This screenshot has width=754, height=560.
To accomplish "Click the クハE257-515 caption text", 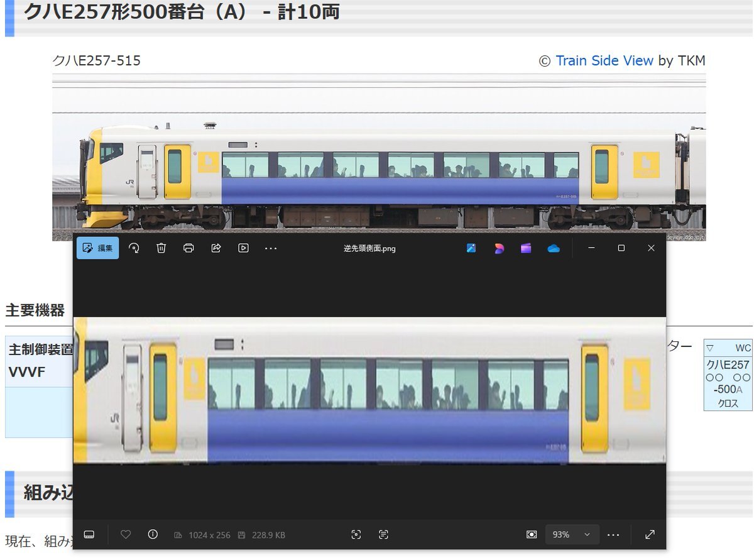I will (x=96, y=60).
